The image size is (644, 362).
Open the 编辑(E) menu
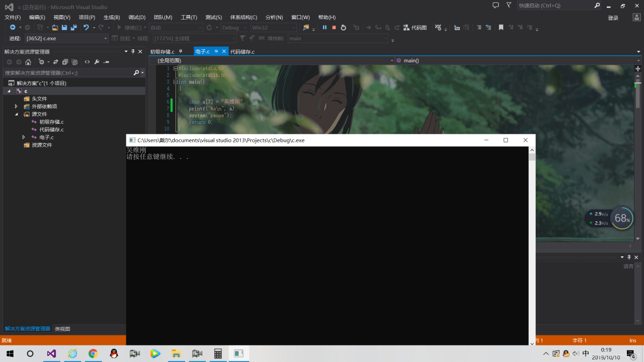[37, 17]
